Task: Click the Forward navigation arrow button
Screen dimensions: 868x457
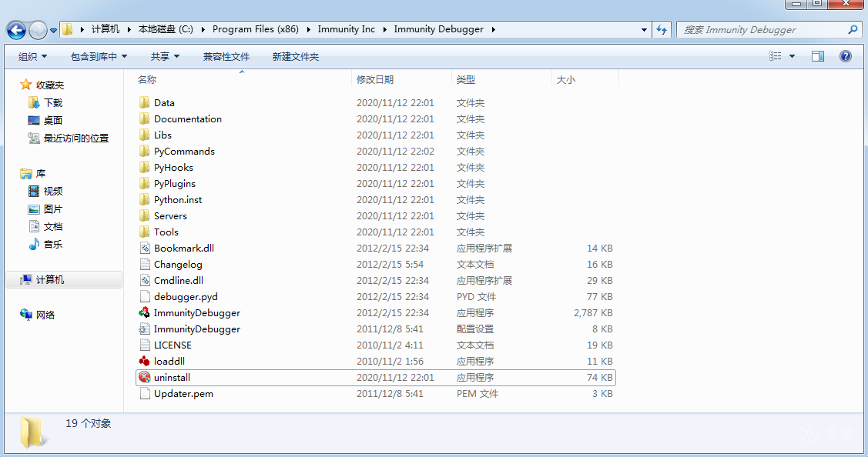Action: pos(38,30)
